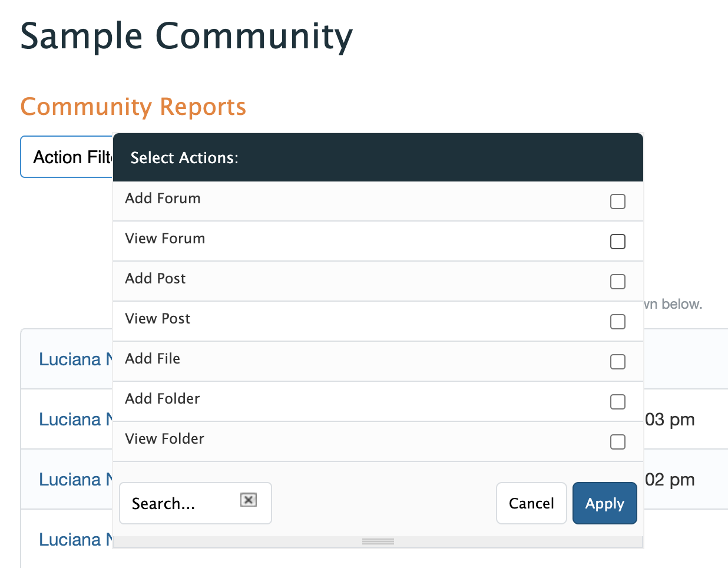This screenshot has height=568, width=728.
Task: Enable the View Folder checkbox
Action: click(617, 442)
